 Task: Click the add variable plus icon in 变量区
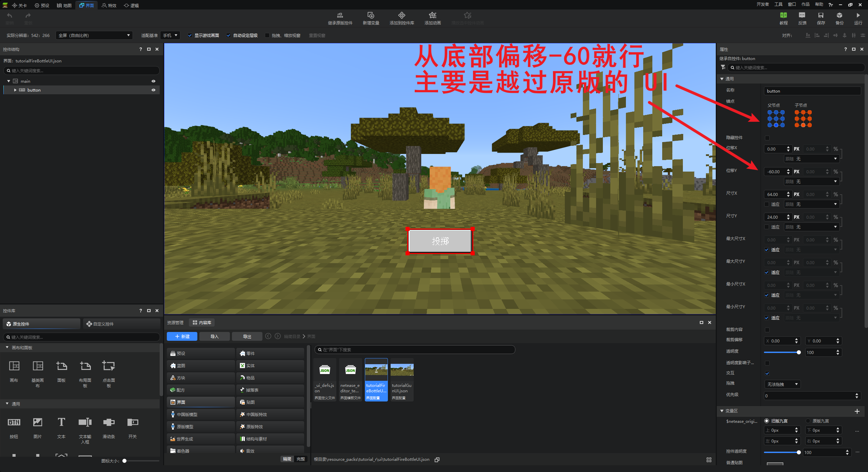[857, 411]
